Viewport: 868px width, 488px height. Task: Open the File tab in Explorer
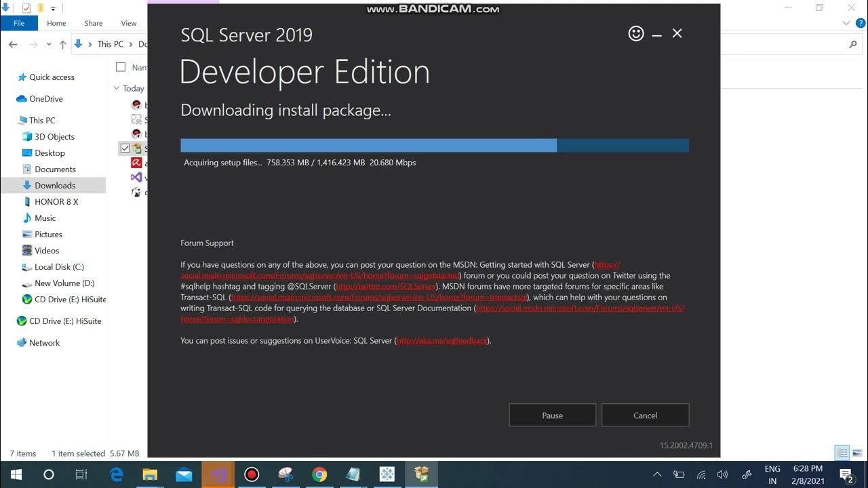(x=19, y=23)
